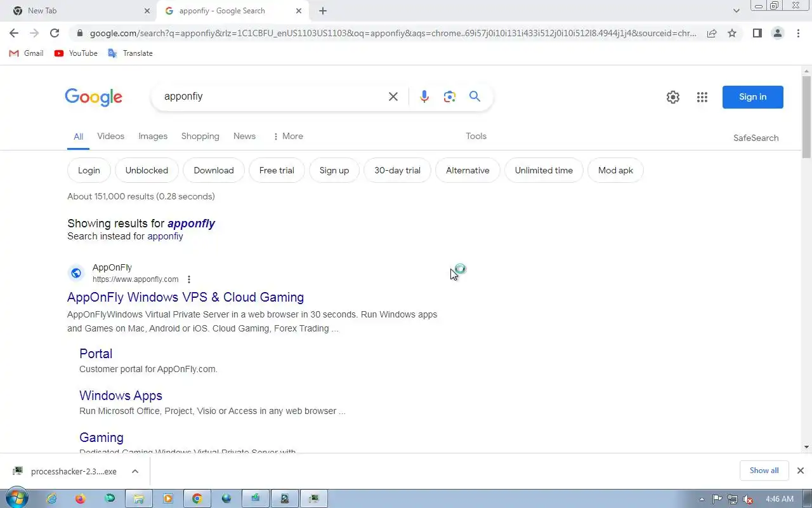
Task: Switch to Videos results
Action: 110,137
